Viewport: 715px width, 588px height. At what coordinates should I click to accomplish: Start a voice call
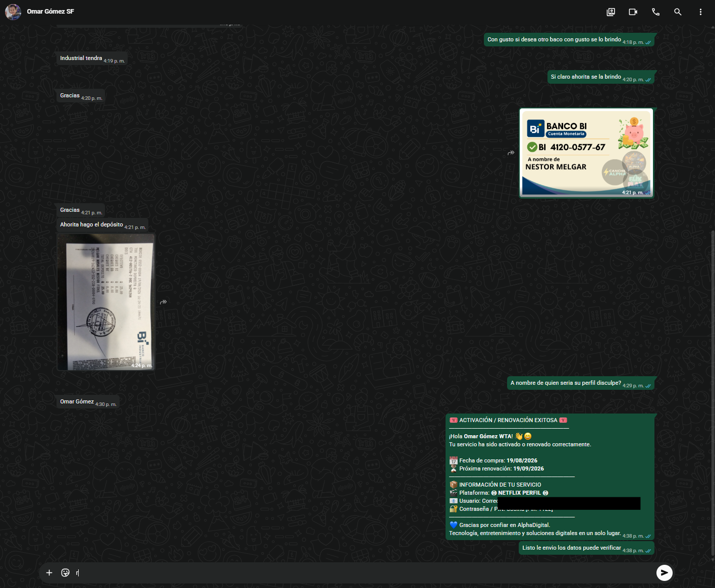coord(655,12)
